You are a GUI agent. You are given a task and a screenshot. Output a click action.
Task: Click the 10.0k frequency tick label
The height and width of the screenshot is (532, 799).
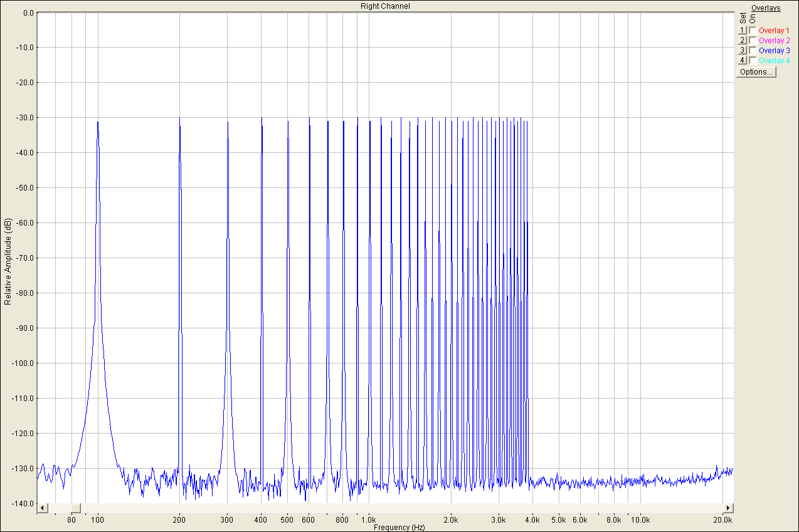click(x=640, y=519)
